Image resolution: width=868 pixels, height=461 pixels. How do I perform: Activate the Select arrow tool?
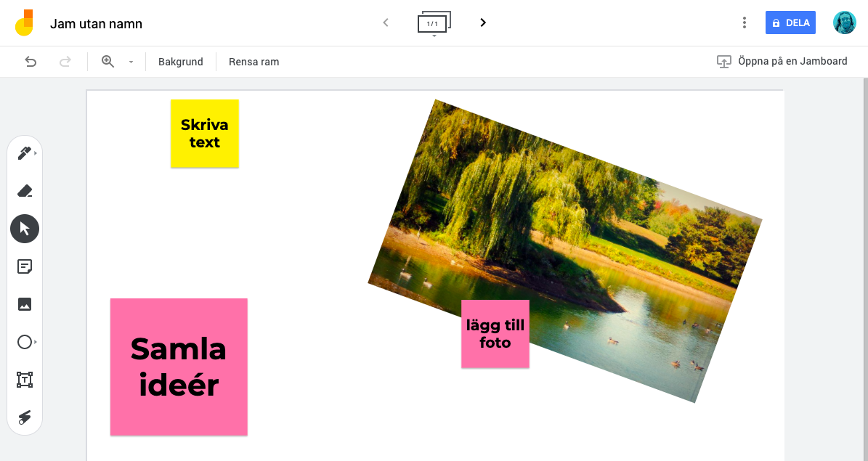(25, 229)
